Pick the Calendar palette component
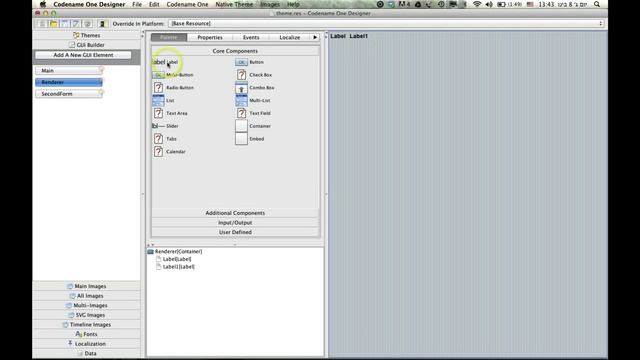The height and width of the screenshot is (360, 640). pyautogui.click(x=169, y=151)
